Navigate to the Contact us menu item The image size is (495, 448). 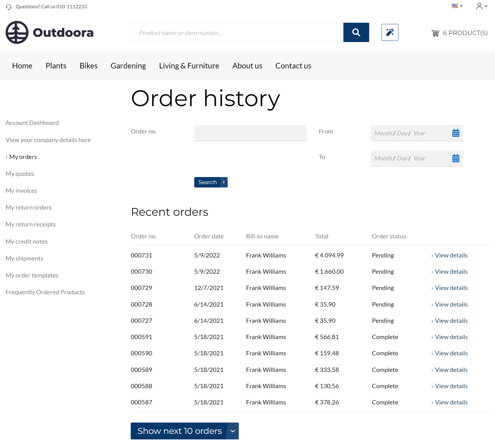(293, 65)
